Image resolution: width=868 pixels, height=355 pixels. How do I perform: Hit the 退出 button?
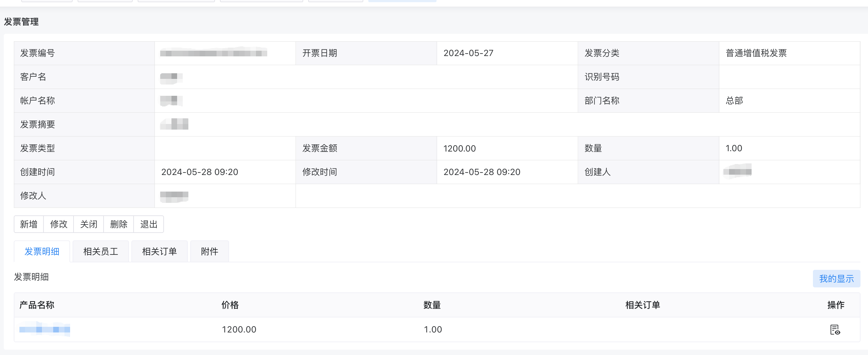click(149, 224)
